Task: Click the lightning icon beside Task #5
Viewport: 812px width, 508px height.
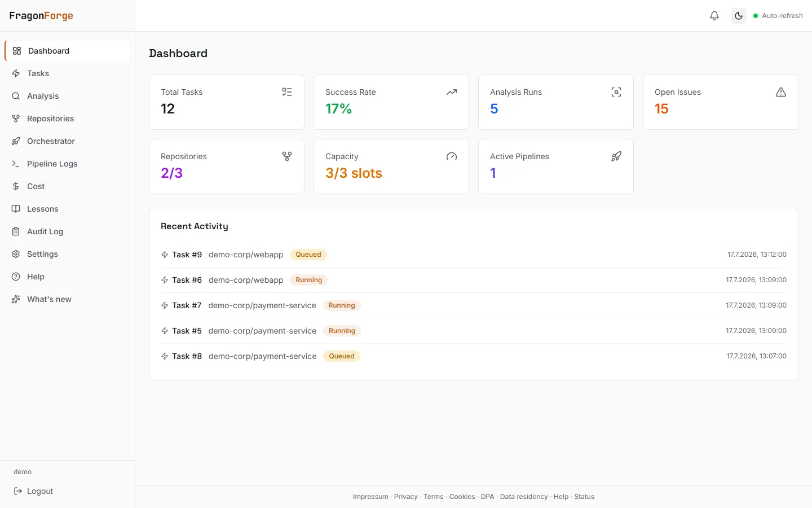Action: (165, 331)
